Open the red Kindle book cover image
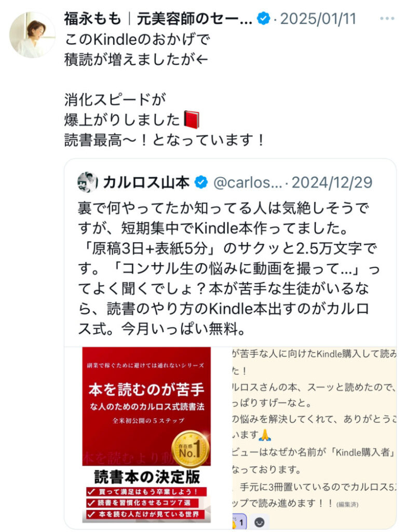This screenshot has height=532, width=406. [x=146, y=435]
